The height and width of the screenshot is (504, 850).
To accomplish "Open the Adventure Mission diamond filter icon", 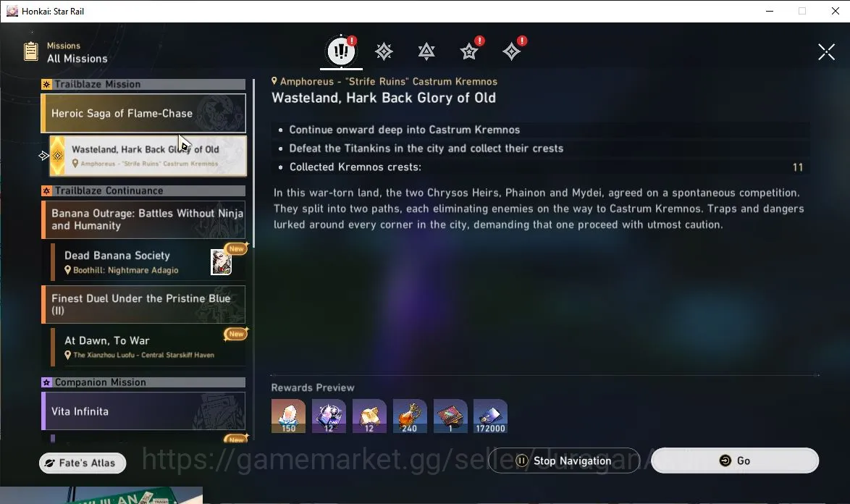I will coord(511,51).
